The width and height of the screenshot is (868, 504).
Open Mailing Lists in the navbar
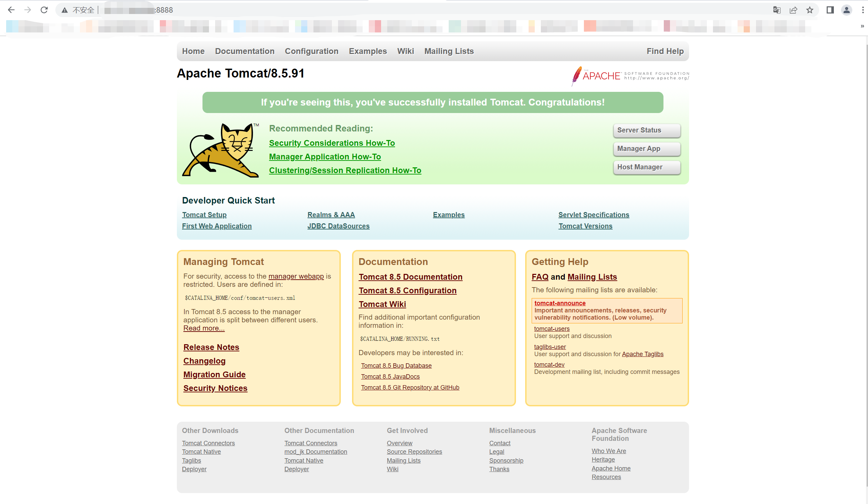tap(449, 51)
